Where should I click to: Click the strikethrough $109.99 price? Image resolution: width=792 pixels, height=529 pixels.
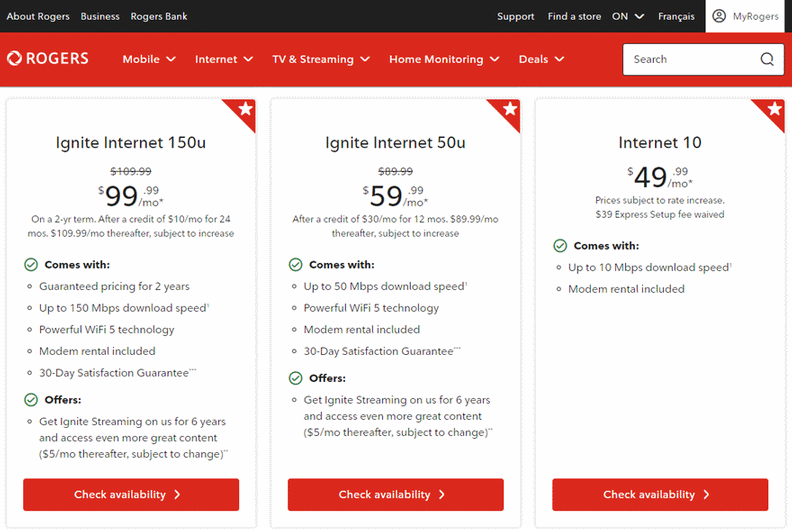[x=131, y=171]
